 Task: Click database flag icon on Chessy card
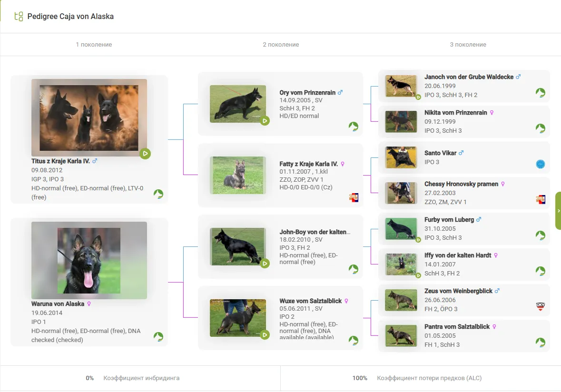541,199
